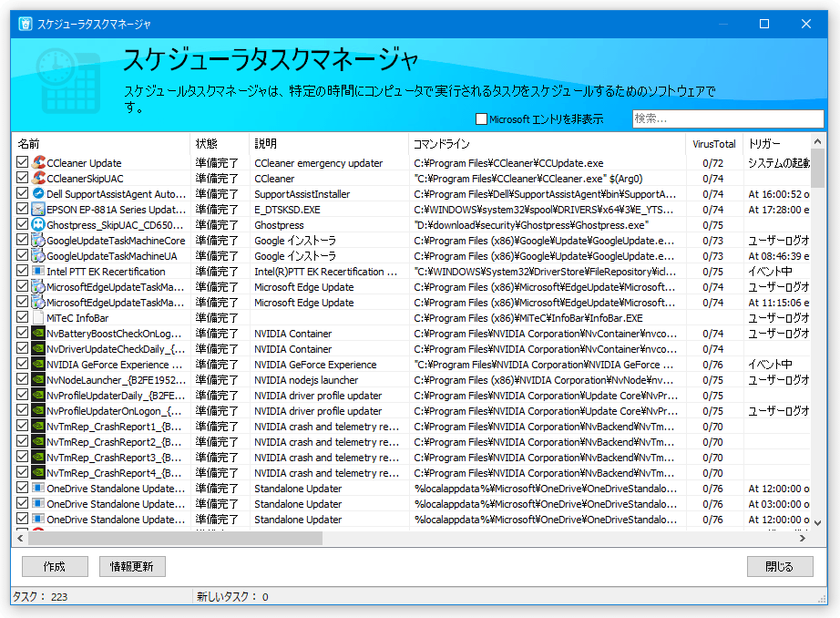This screenshot has width=840, height=618.
Task: Click the NvTmRep_CrashReport3 NVIDIA icon
Action: tap(38, 458)
